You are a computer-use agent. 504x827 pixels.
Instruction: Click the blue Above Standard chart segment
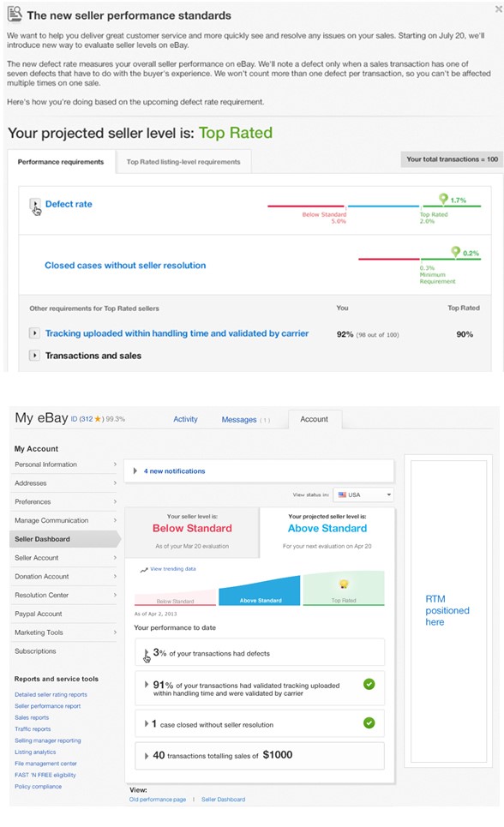[260, 592]
